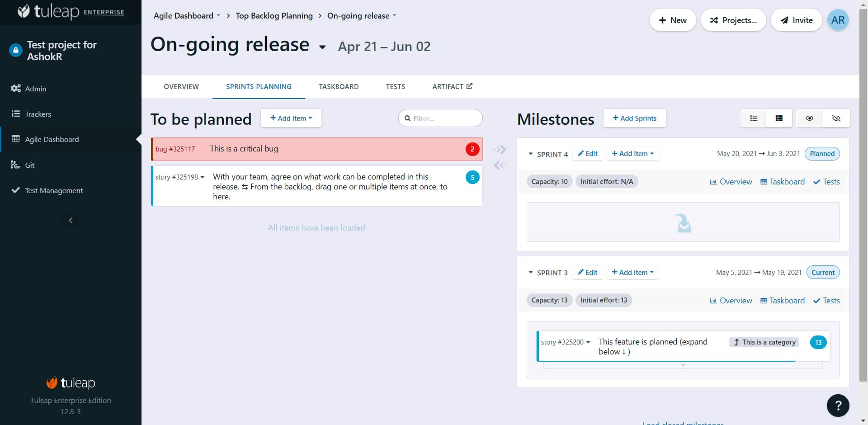
Task: Open Add item dropdown in To be planned
Action: [x=291, y=118]
